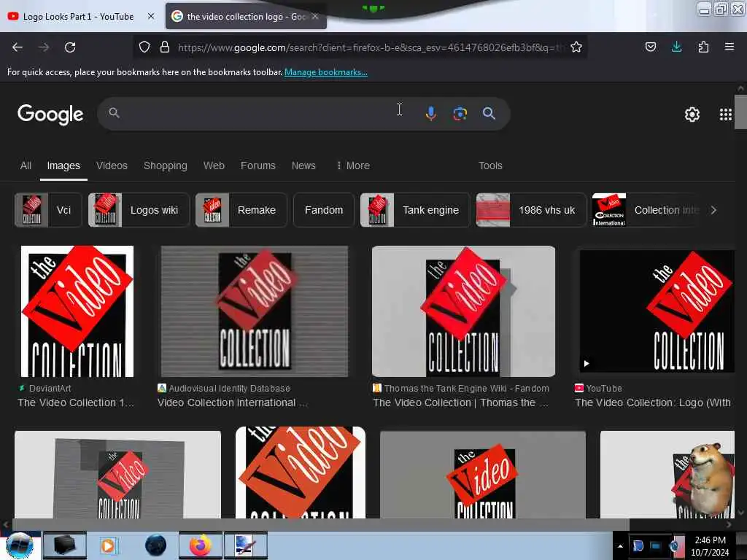Filter images by the Vci chip
747x560 pixels.
(x=48, y=210)
